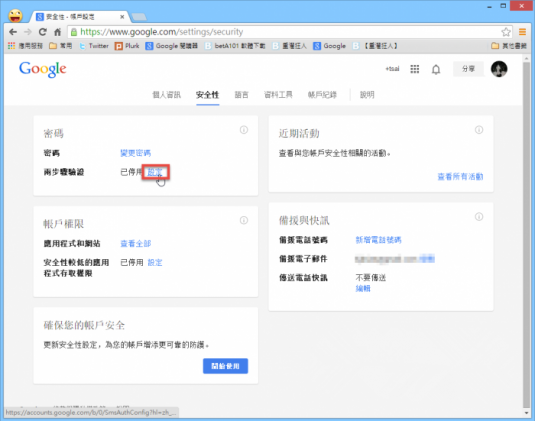The height and width of the screenshot is (421, 535).
Task: Open 其他書籤 folder in bookmarks bar
Action: [509, 46]
